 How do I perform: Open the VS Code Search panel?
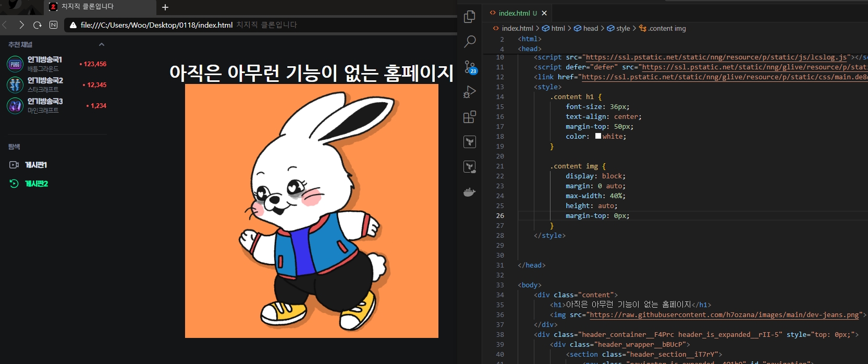tap(470, 41)
